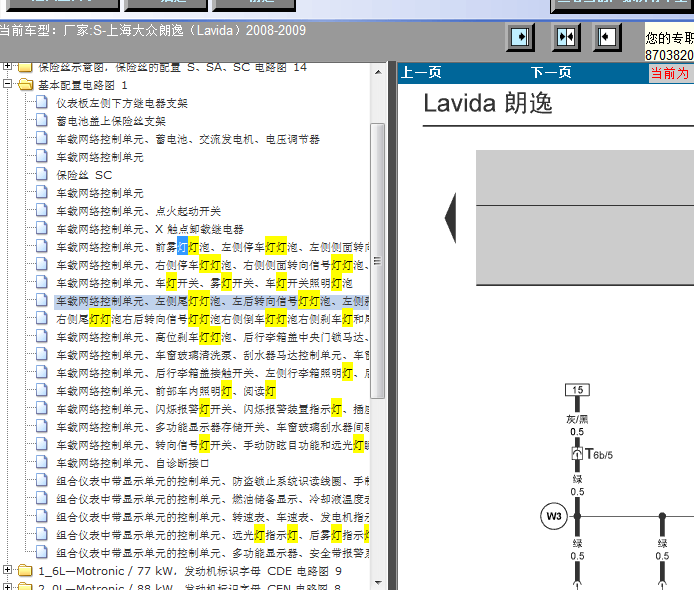Click tree scrollbar down arrow

pyautogui.click(x=378, y=583)
